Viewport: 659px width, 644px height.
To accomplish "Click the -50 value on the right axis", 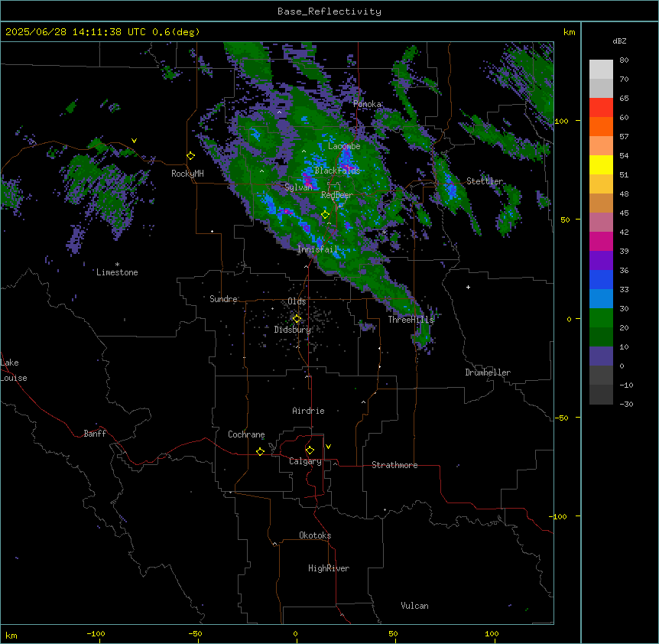I will [562, 418].
